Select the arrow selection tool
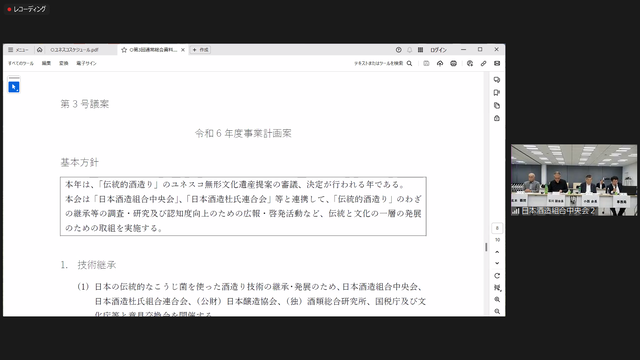 (14, 87)
